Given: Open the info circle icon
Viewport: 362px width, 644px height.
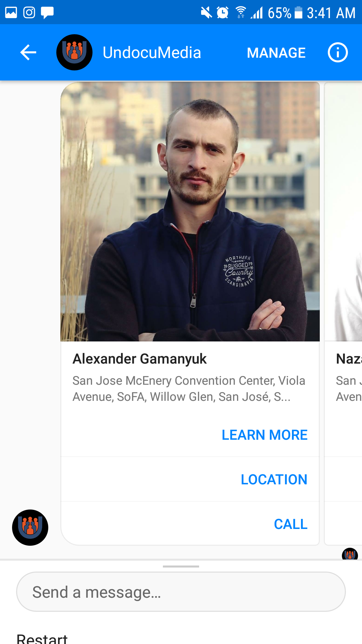Looking at the screenshot, I should [338, 52].
